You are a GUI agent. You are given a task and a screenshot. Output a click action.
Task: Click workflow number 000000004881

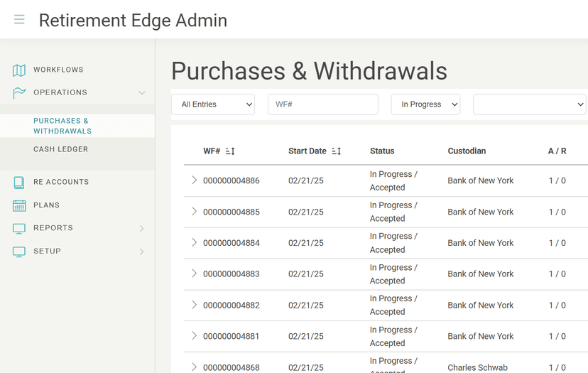pos(232,336)
